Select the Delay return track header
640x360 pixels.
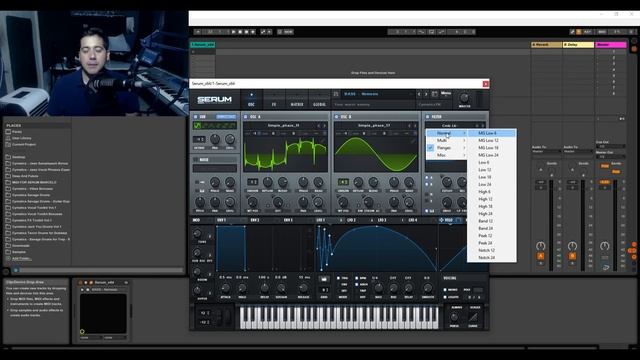(x=578, y=44)
